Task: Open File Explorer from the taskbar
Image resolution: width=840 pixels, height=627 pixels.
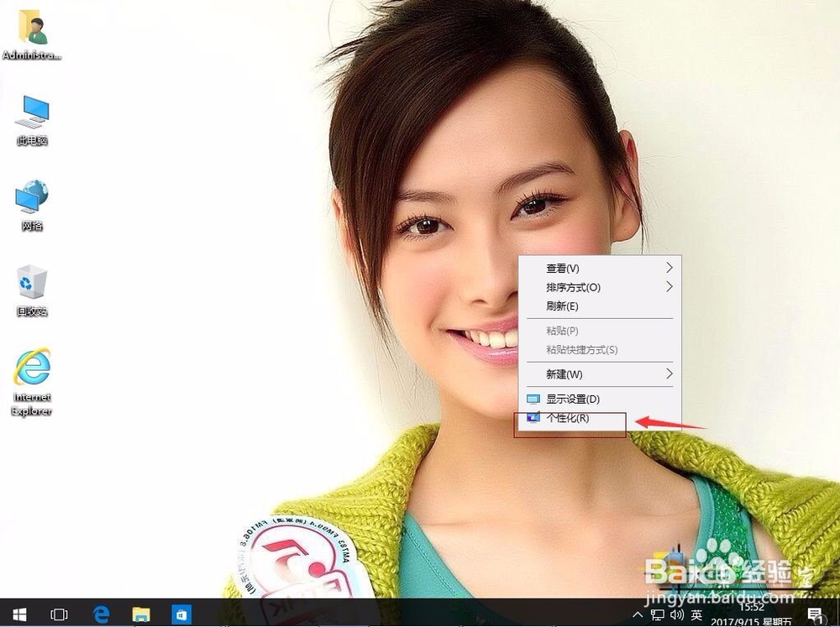Action: 140,614
